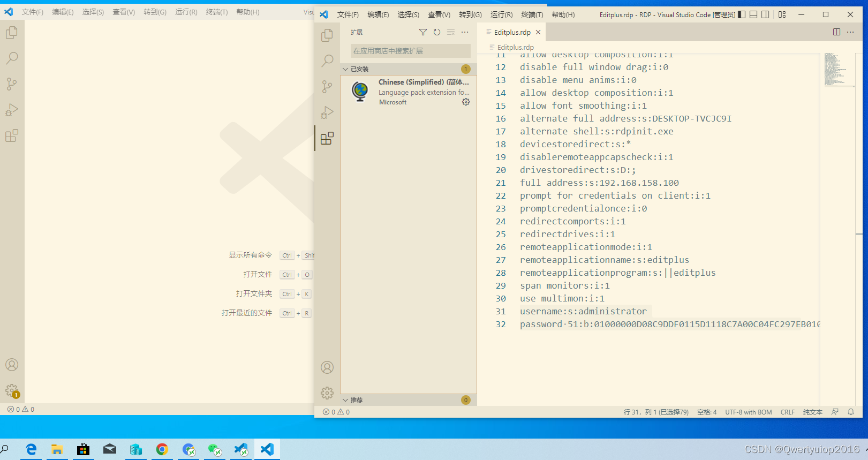Toggle bottom panel visibility
868x460 pixels.
[x=753, y=14]
